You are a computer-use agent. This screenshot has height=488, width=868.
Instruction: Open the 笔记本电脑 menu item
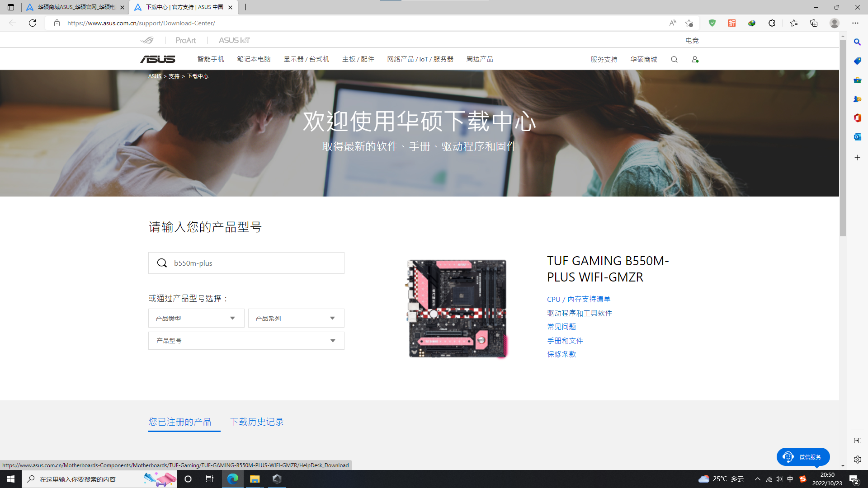point(254,59)
